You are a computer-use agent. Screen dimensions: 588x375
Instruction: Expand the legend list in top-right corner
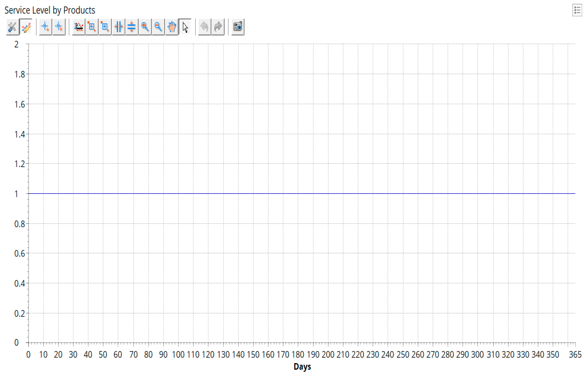click(x=577, y=10)
